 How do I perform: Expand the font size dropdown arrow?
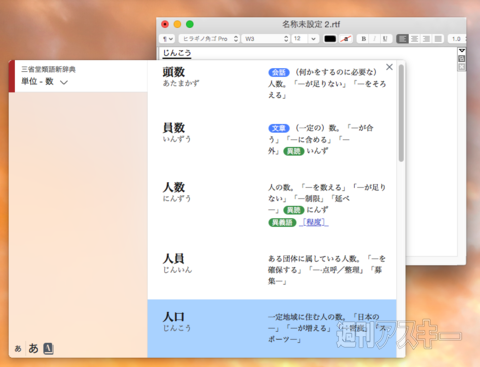(x=313, y=39)
